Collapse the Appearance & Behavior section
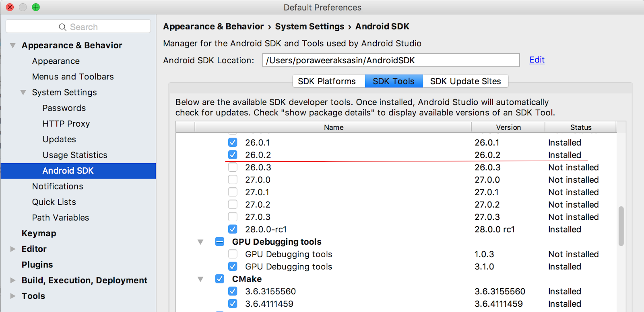The width and height of the screenshot is (644, 312). pyautogui.click(x=13, y=46)
